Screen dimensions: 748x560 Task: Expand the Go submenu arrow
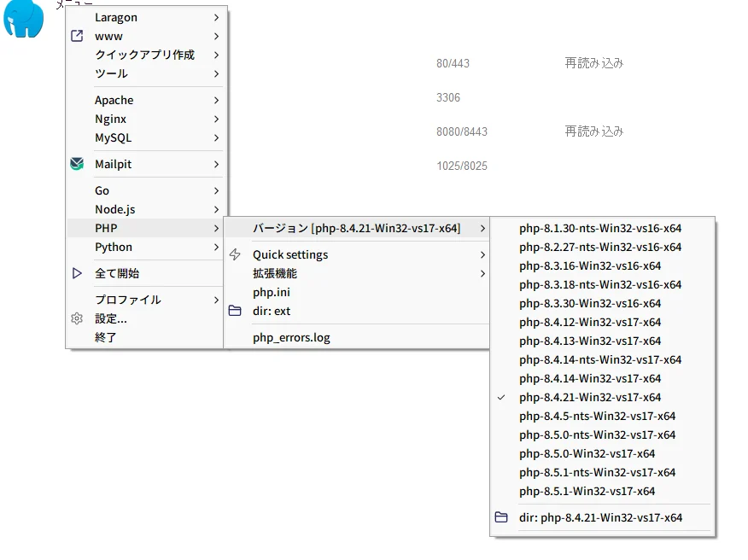[x=217, y=191]
